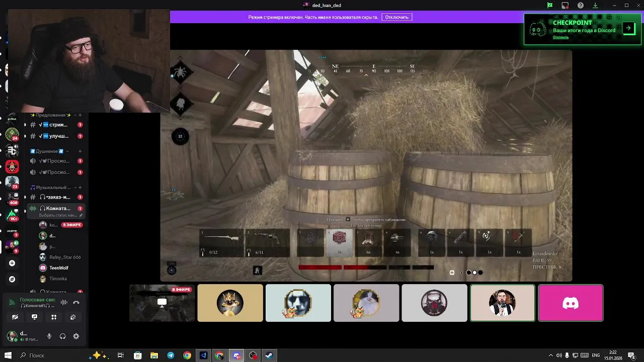Open File Explorer from the taskbar
This screenshot has width=644, height=362.
pyautogui.click(x=154, y=355)
